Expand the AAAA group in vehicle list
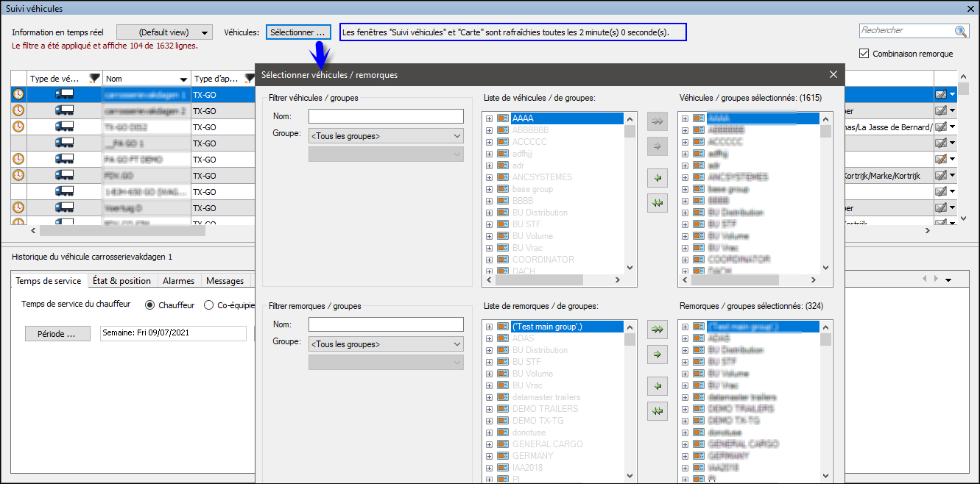Image resolution: width=980 pixels, height=484 pixels. tap(489, 118)
